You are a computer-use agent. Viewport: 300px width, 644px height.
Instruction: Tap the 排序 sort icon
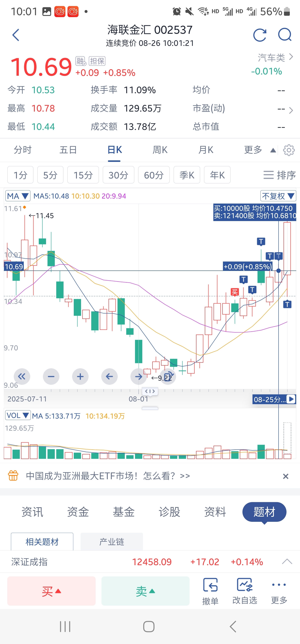click(280, 175)
